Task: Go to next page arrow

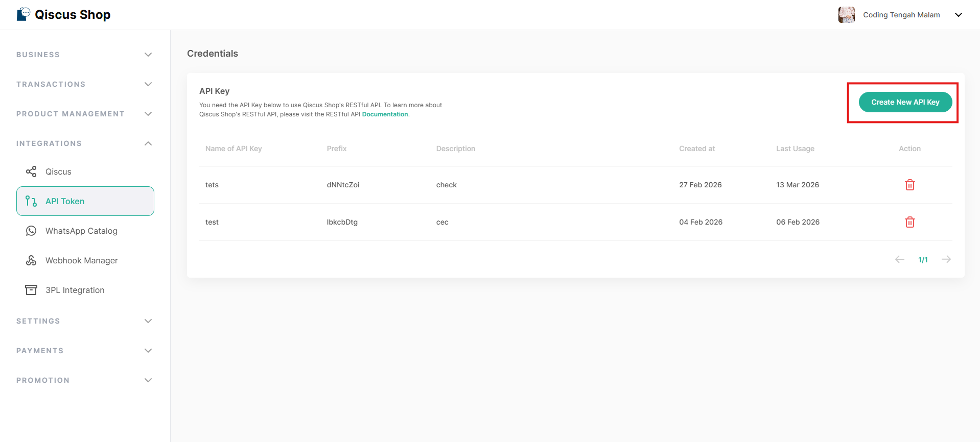Action: 946,259
